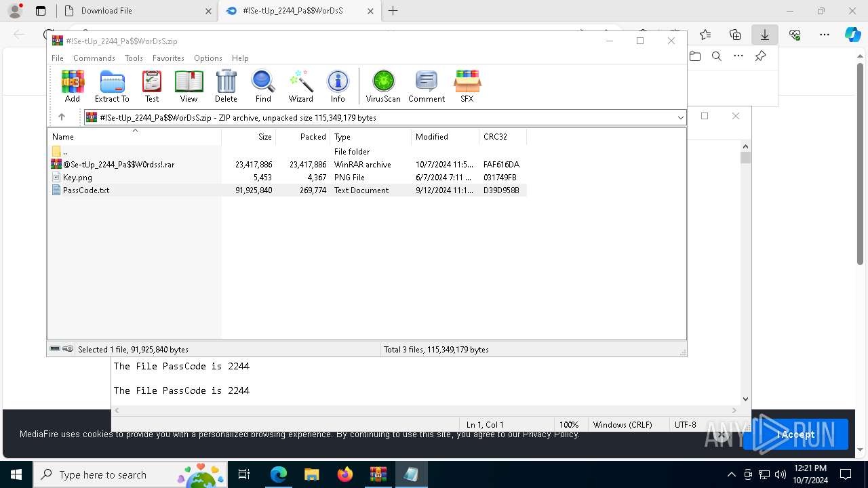Go up one folder level arrow
The image size is (868, 488).
(x=61, y=117)
